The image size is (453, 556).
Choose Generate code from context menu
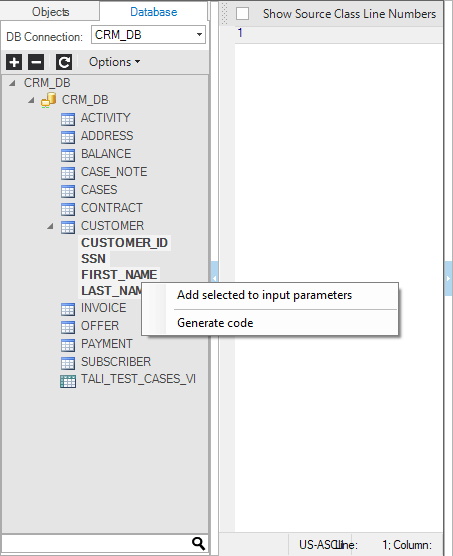click(215, 323)
